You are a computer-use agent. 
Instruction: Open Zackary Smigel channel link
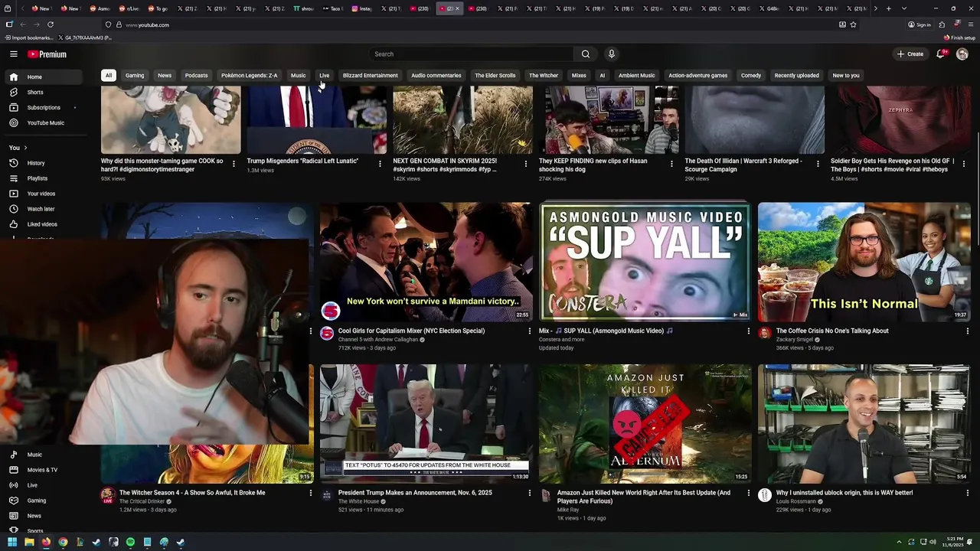point(795,340)
